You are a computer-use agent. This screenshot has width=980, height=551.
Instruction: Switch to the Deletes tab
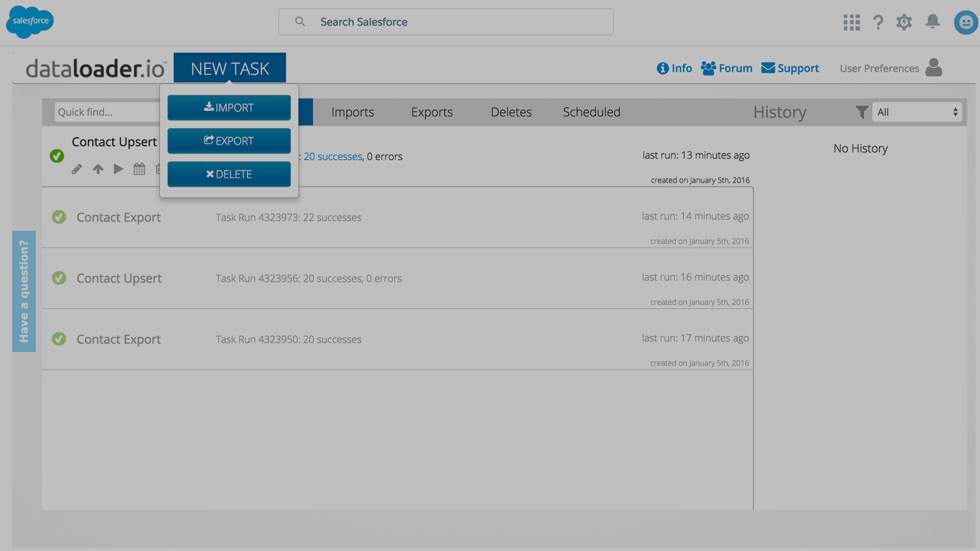coord(511,112)
